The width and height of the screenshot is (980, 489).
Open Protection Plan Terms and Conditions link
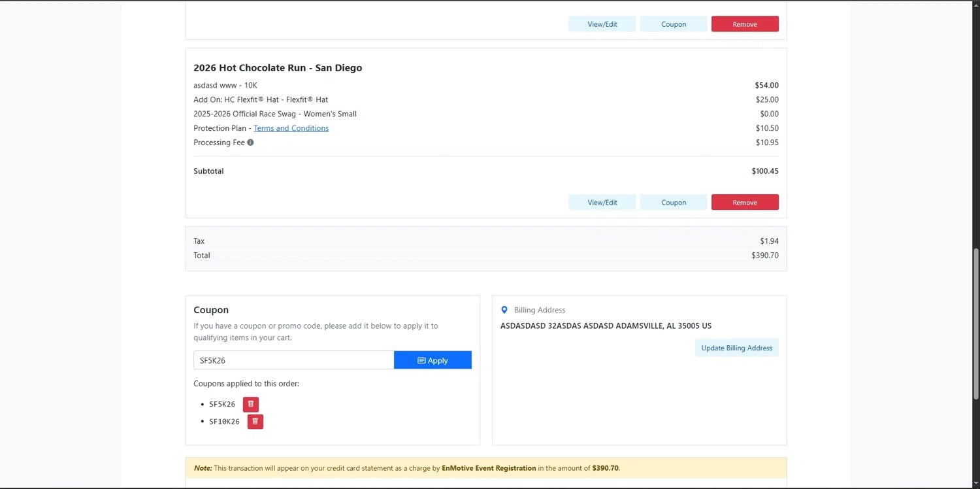291,128
